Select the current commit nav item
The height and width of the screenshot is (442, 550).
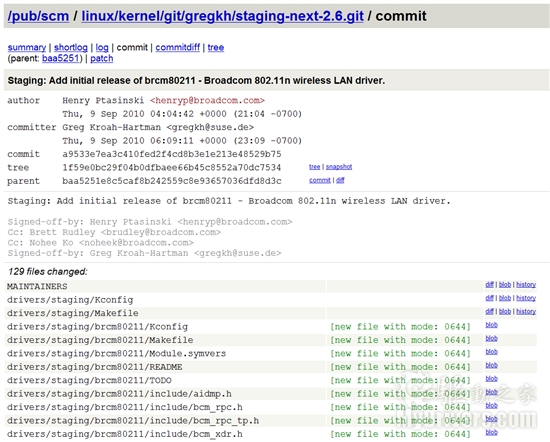pos(132,47)
